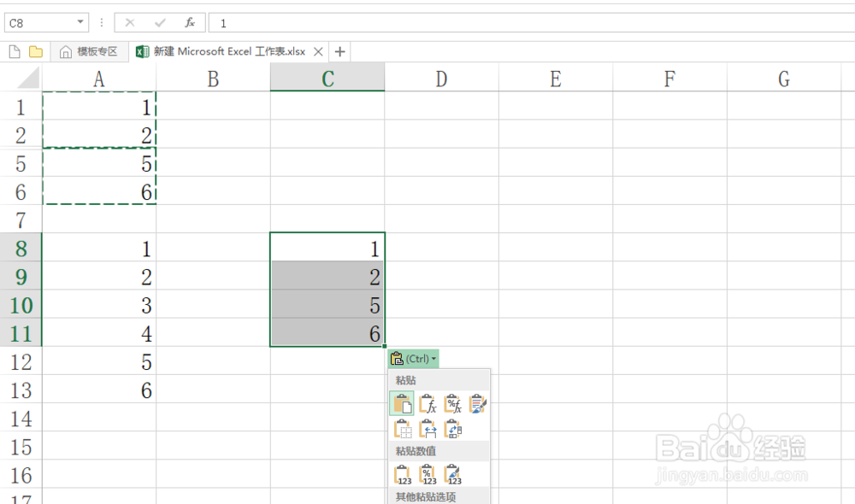Click cell A10 containing 3
Viewport: 855px width, 504px height.
click(x=99, y=305)
